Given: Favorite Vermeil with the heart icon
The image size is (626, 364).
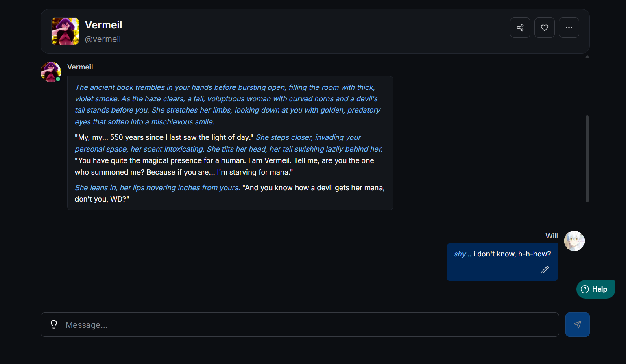Looking at the screenshot, I should click(x=544, y=28).
